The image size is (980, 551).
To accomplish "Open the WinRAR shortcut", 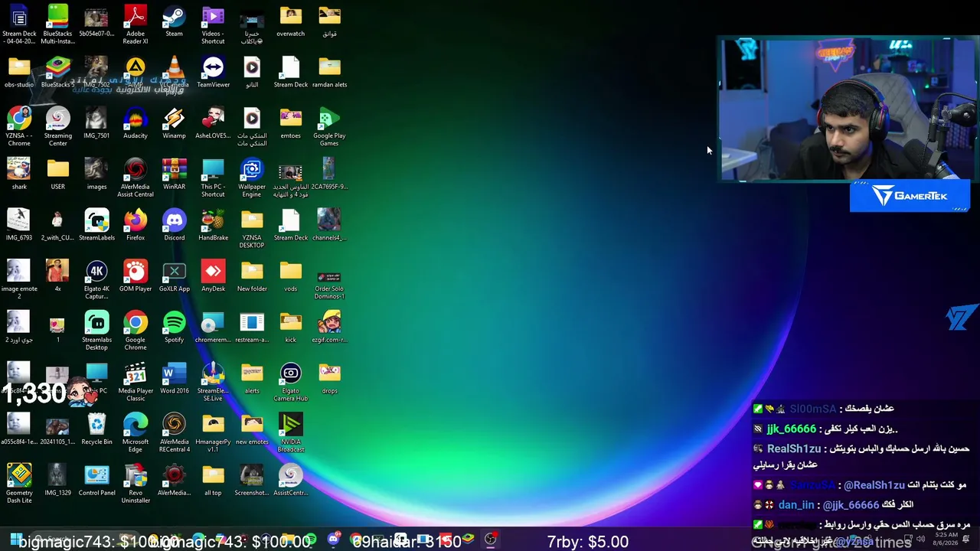I will click(174, 174).
